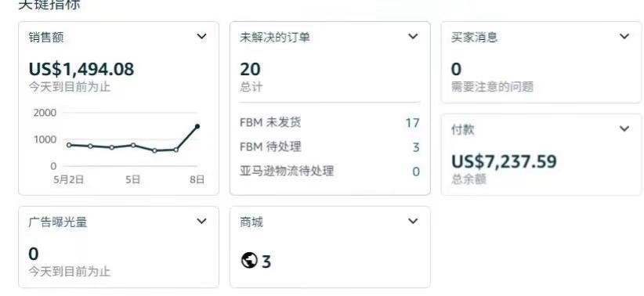Viewport: 644px width, 296px height.
Task: Select the 5月2日 data point on chart
Action: [69, 145]
